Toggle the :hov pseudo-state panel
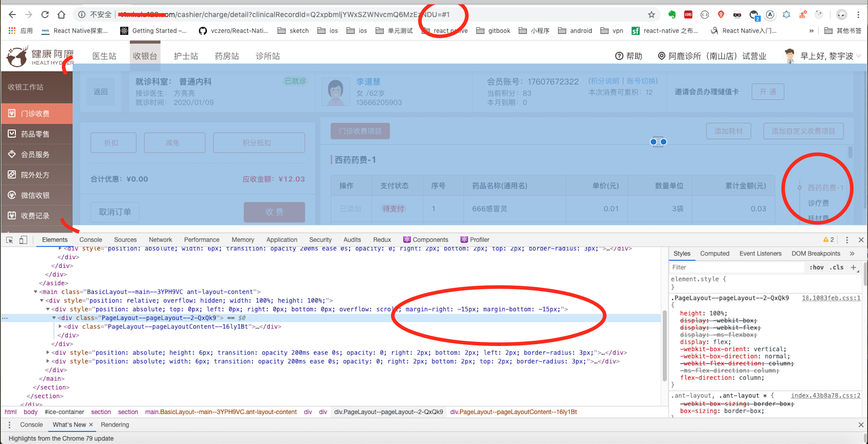This screenshot has height=444, width=868. pyautogui.click(x=817, y=267)
